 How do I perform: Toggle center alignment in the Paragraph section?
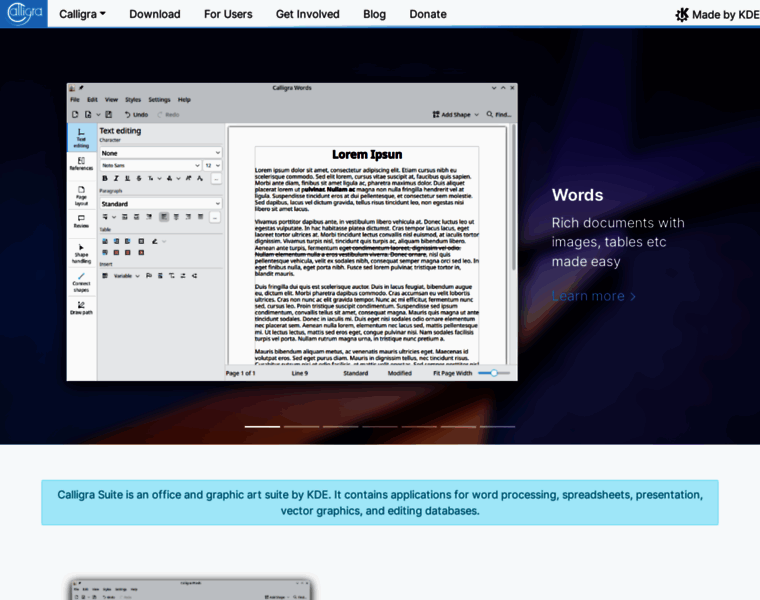[176, 217]
